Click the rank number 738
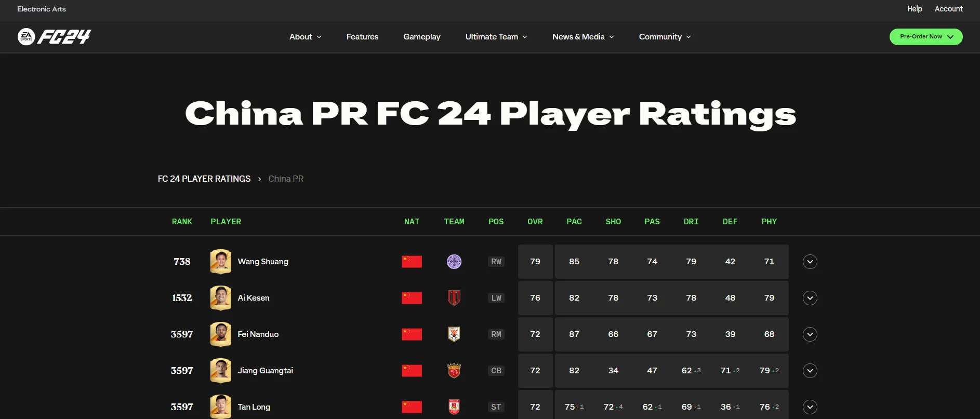 click(x=182, y=262)
